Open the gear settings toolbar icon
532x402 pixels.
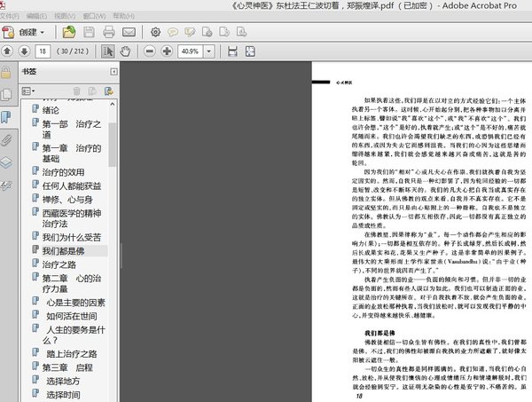[155, 32]
